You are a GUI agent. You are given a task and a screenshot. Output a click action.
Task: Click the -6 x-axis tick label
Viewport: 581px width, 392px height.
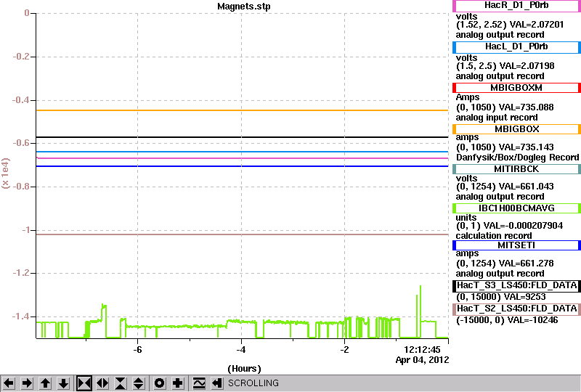point(137,350)
